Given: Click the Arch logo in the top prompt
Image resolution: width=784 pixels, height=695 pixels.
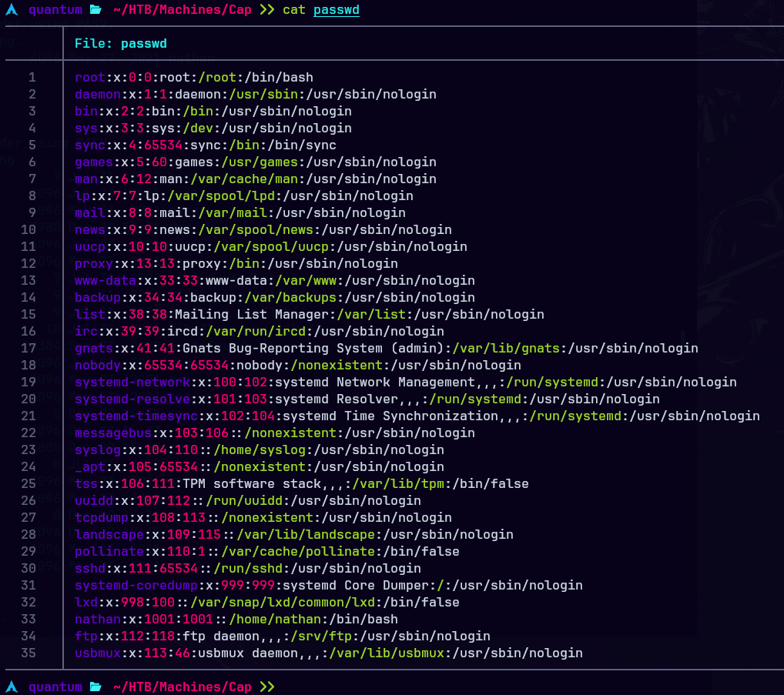Looking at the screenshot, I should (x=12, y=10).
